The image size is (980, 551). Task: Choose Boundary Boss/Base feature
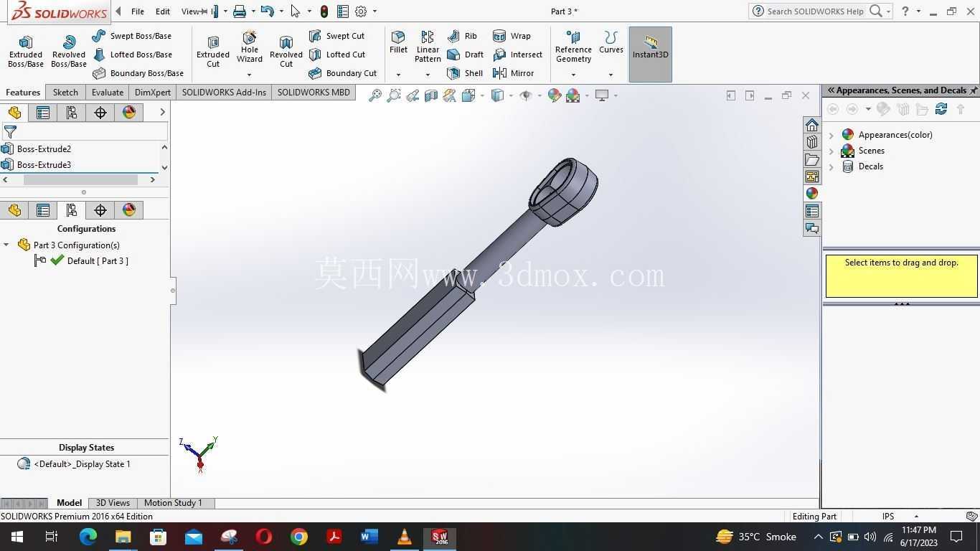point(138,73)
